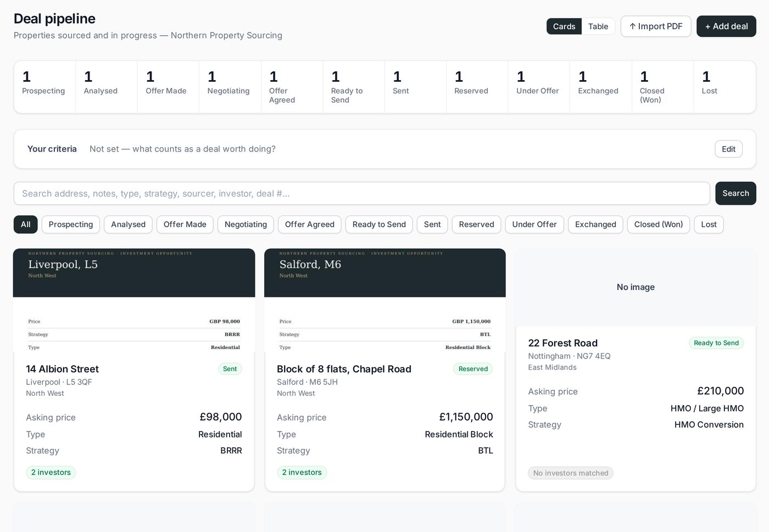Open the Salford, M6 brochure thumbnail

tap(385, 300)
